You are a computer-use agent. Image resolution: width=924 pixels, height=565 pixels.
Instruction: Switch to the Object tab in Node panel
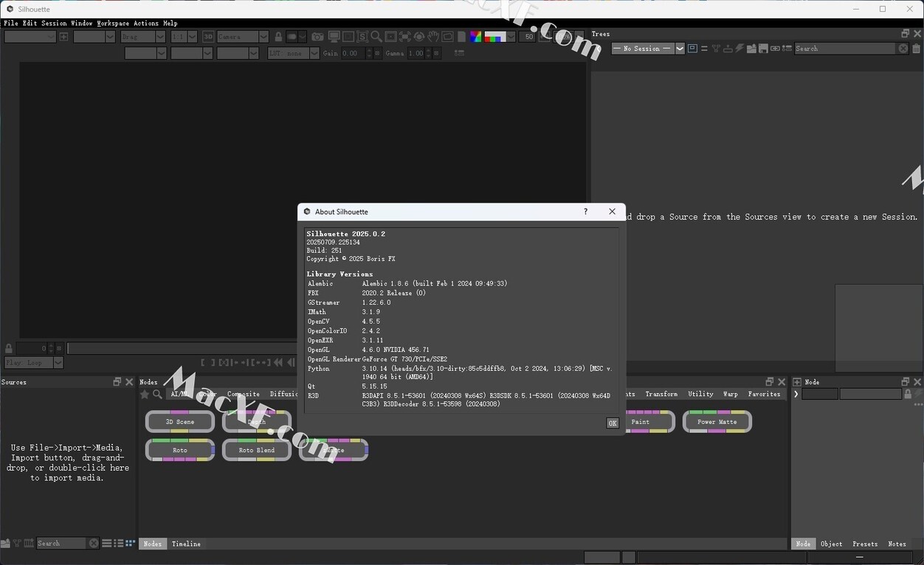832,544
